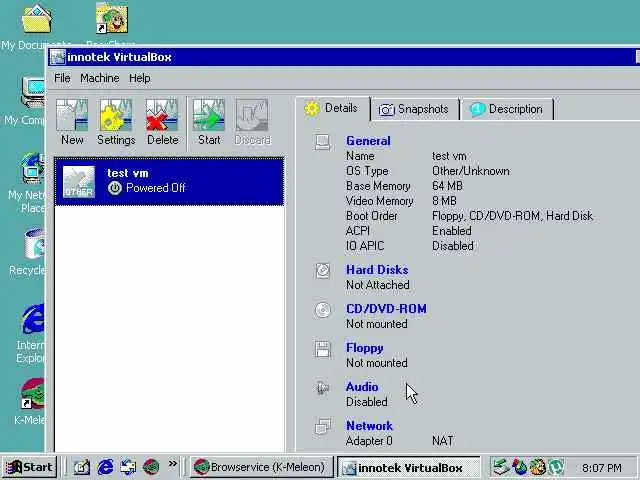Click the diskette icon beside Floppy
Viewport: 640px width, 480px height.
tap(322, 349)
